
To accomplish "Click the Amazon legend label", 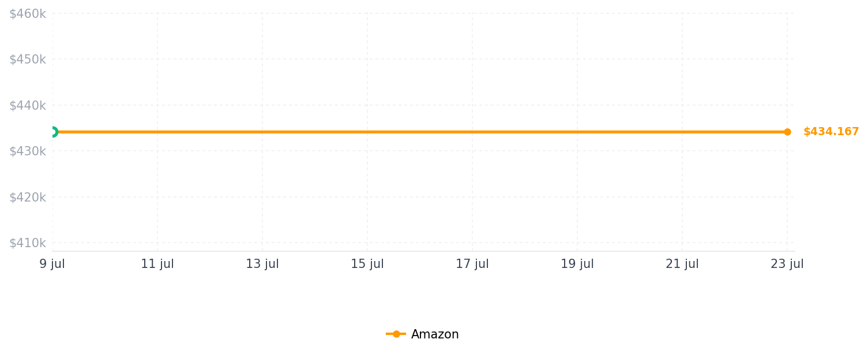I will coord(435,334).
